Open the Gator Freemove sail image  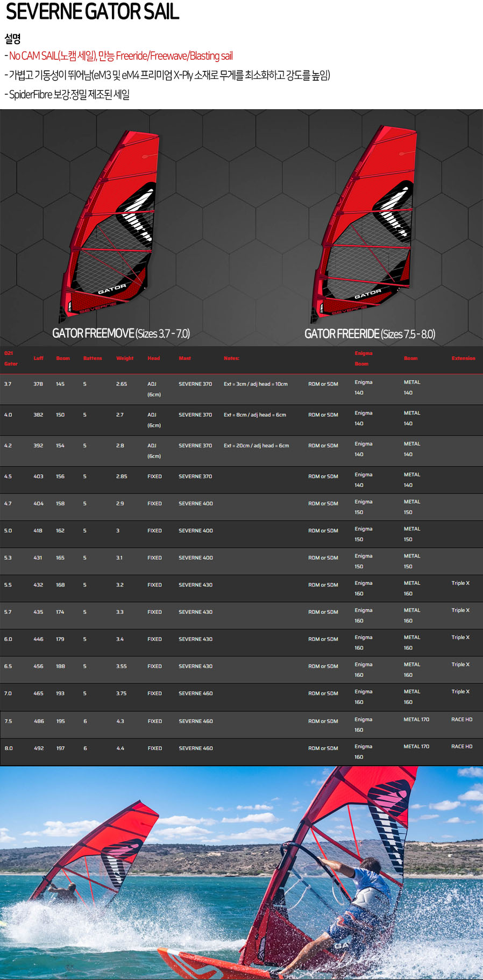(x=109, y=226)
